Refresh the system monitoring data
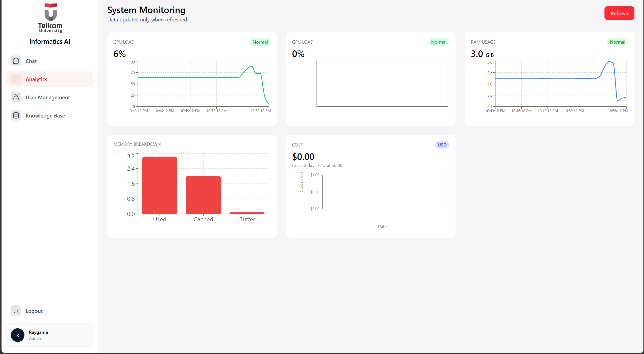This screenshot has height=354, width=644. tap(619, 13)
